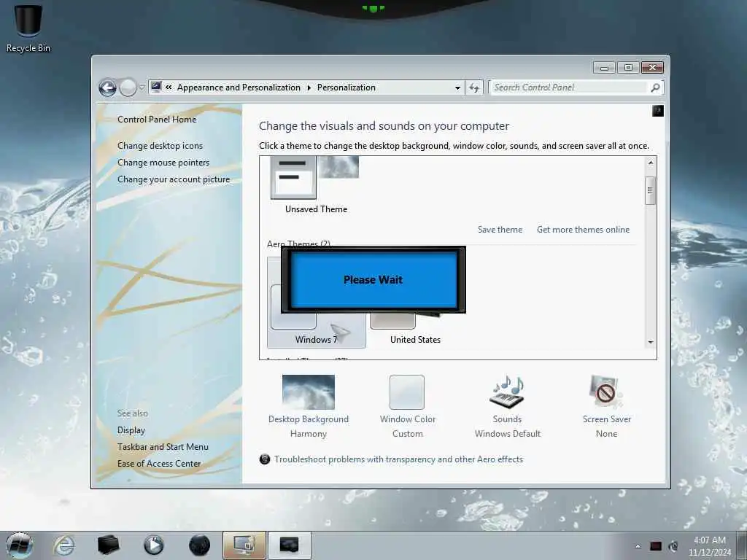Open Ease of Access Center link
This screenshot has width=747, height=560.
159,463
